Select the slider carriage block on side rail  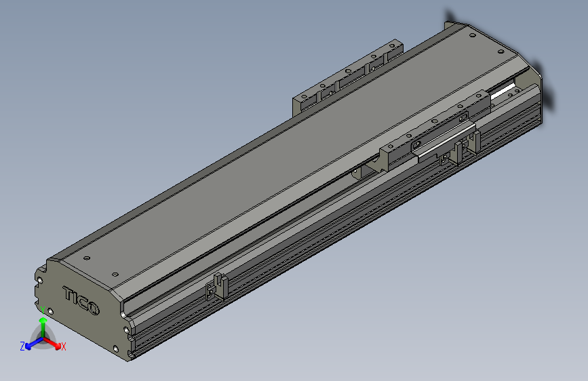pos(435,129)
